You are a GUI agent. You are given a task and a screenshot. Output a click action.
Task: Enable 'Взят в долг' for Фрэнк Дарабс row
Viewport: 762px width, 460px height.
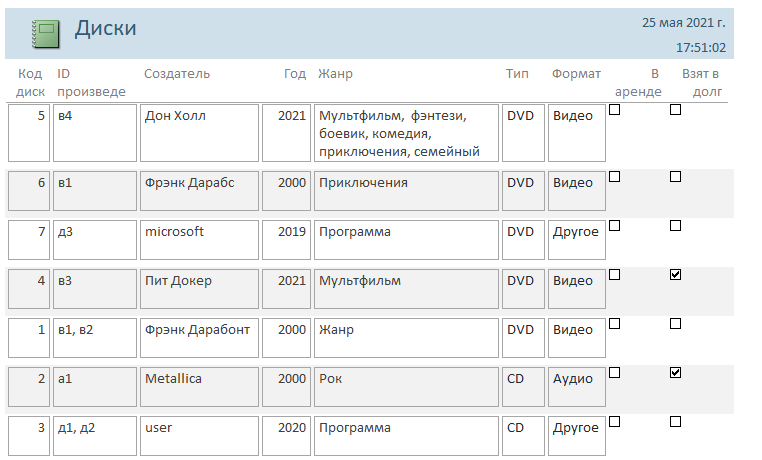click(x=675, y=176)
